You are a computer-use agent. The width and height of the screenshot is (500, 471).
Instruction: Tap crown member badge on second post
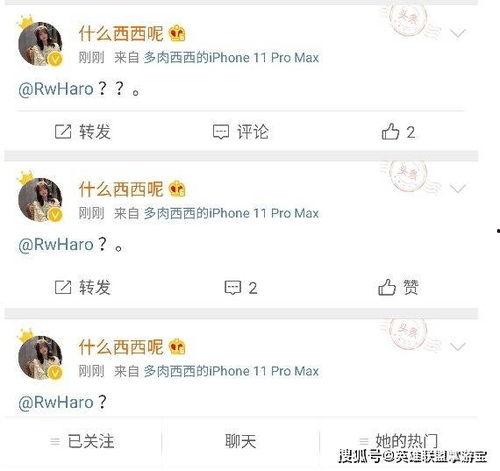(177, 189)
